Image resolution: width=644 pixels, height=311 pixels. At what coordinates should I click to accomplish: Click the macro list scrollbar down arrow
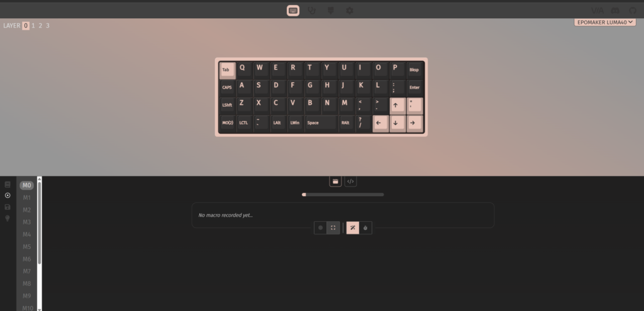(x=40, y=309)
